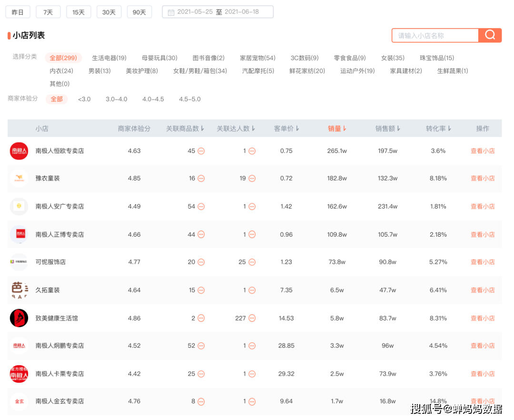This screenshot has height=420, width=514.
Task: Switch to the 90天 time range
Action: [139, 12]
